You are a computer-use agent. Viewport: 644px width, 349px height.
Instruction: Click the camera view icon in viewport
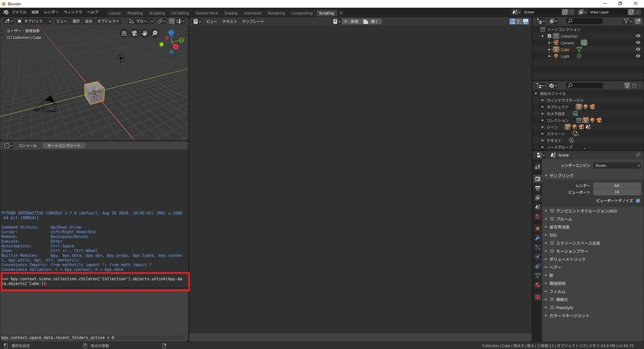pyautogui.click(x=134, y=33)
